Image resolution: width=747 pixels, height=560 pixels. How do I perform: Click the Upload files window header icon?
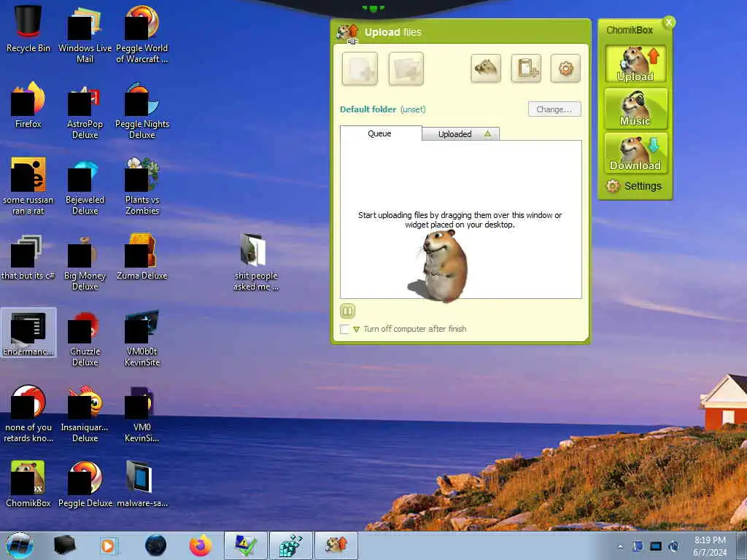pyautogui.click(x=348, y=33)
